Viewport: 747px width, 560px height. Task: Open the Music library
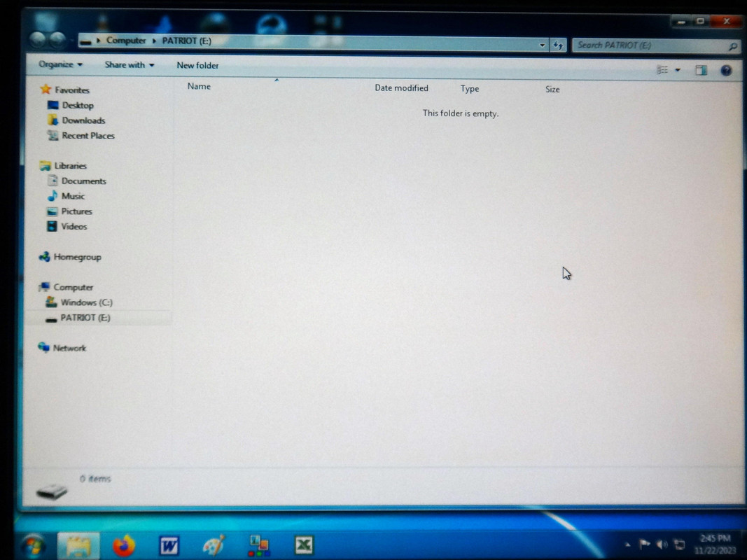[73, 196]
